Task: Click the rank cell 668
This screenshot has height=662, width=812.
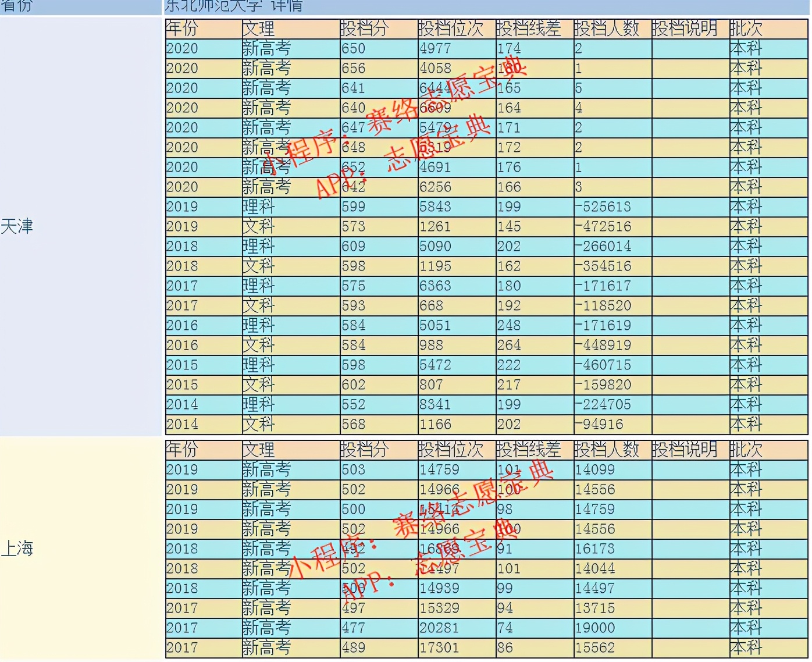Action: [457, 305]
